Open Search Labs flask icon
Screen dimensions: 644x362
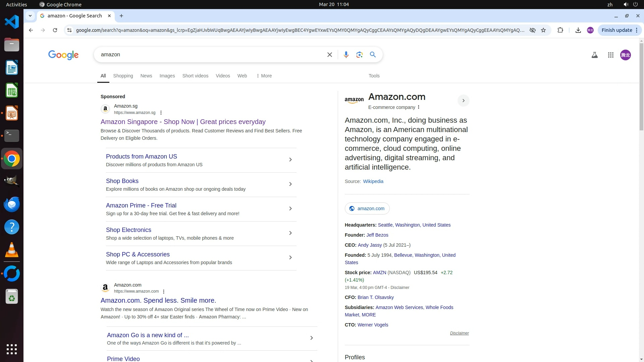594,55
